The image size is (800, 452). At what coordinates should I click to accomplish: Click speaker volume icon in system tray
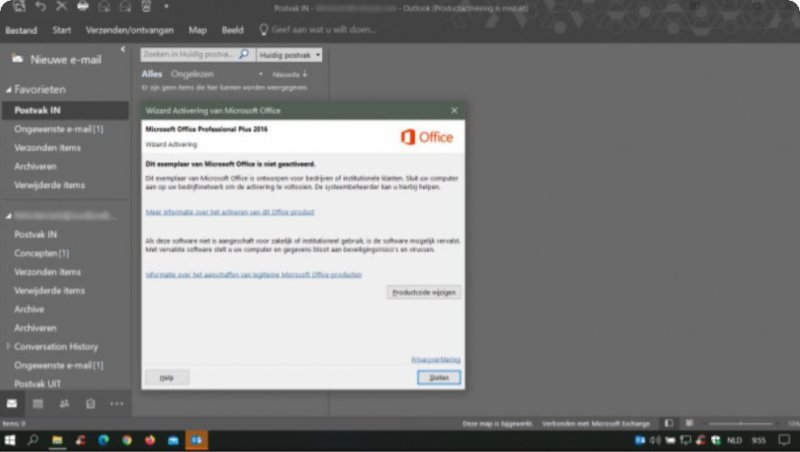(655, 440)
